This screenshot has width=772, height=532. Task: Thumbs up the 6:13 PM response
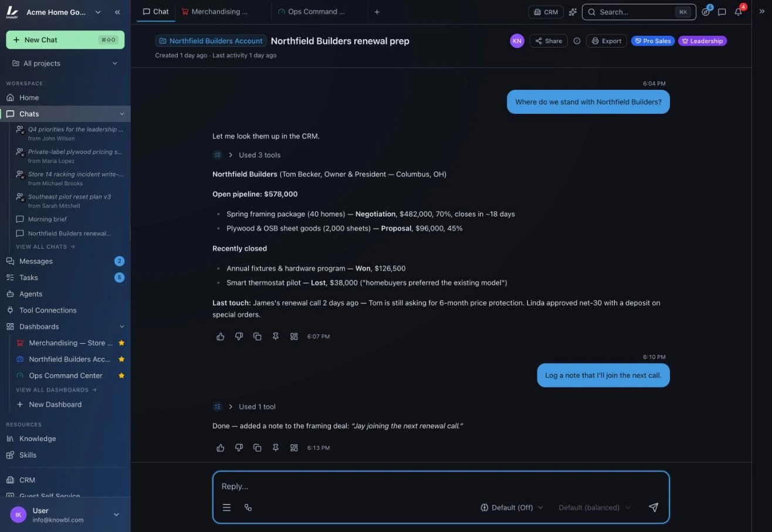pyautogui.click(x=221, y=448)
